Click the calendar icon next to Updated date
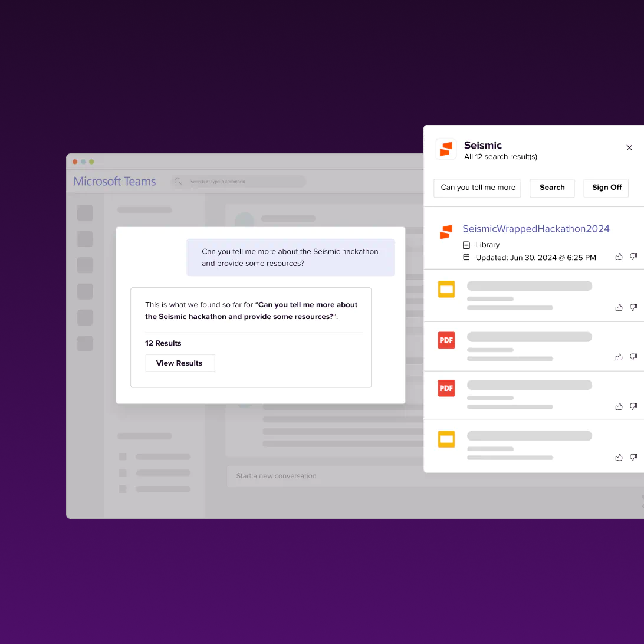 click(465, 257)
